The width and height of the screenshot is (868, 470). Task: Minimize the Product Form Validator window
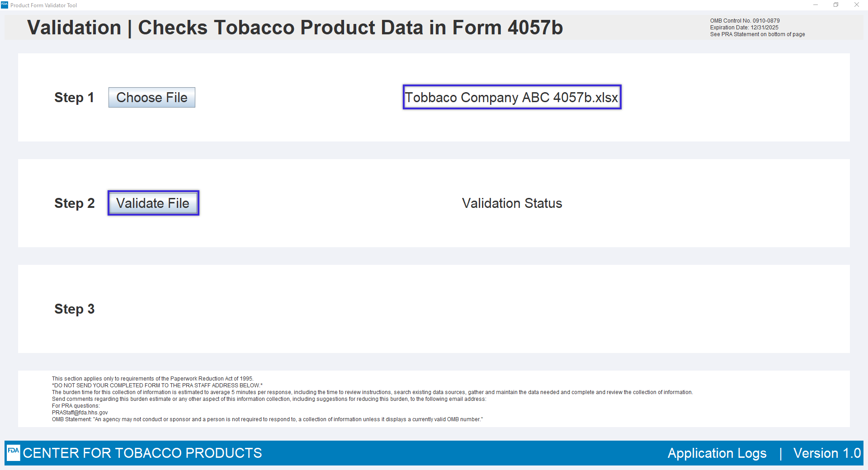pyautogui.click(x=816, y=5)
